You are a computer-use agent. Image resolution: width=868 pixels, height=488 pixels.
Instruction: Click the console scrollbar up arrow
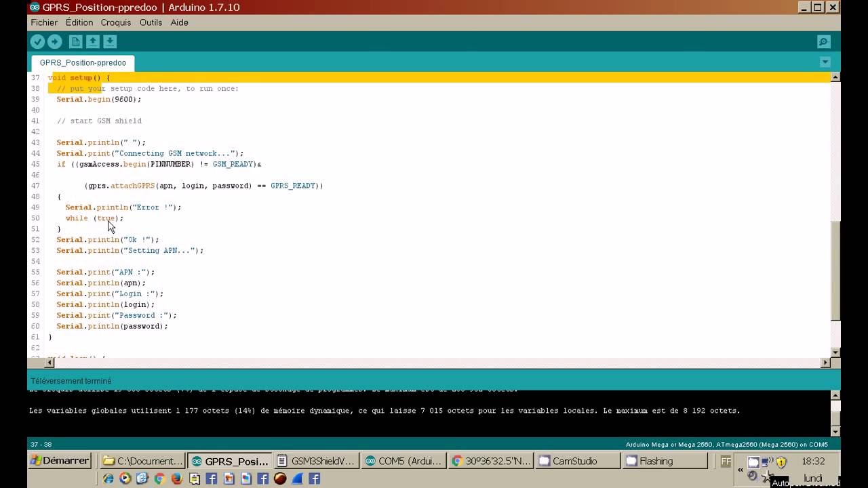click(x=835, y=396)
